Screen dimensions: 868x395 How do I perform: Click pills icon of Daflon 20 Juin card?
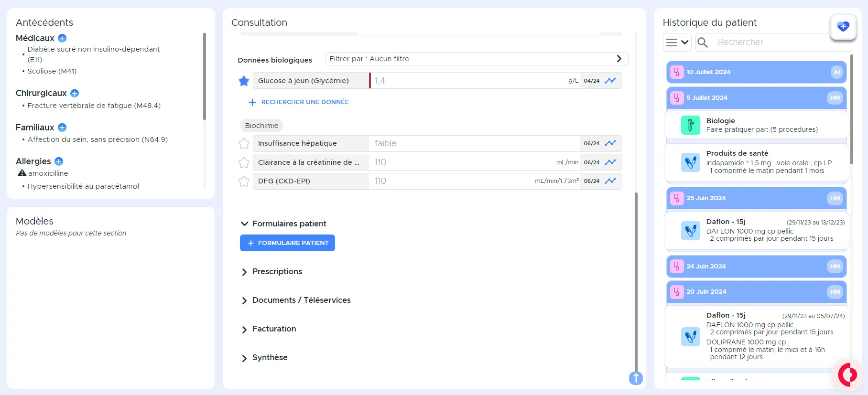690,337
